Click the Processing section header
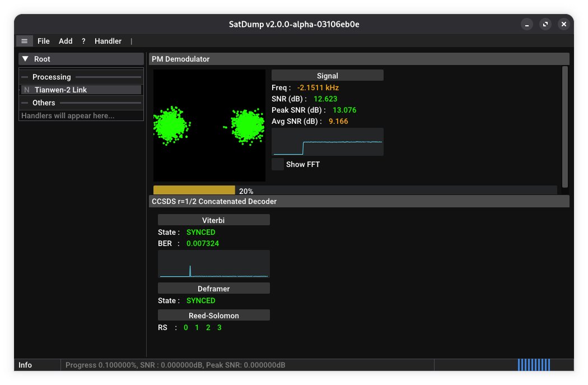Image resolution: width=588 pixels, height=385 pixels. point(81,77)
